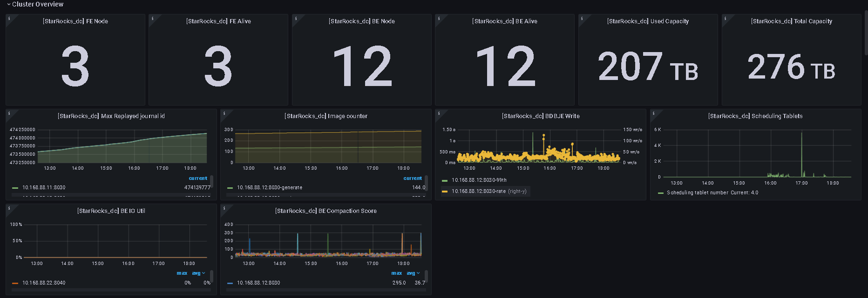Click the Compaction max value 295.0
This screenshot has height=298, width=868.
coord(399,283)
